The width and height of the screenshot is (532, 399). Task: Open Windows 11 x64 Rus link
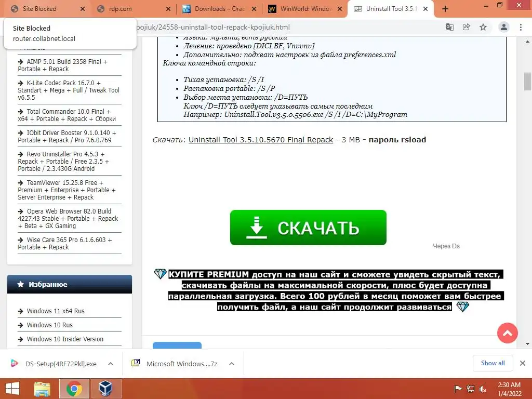tap(55, 311)
